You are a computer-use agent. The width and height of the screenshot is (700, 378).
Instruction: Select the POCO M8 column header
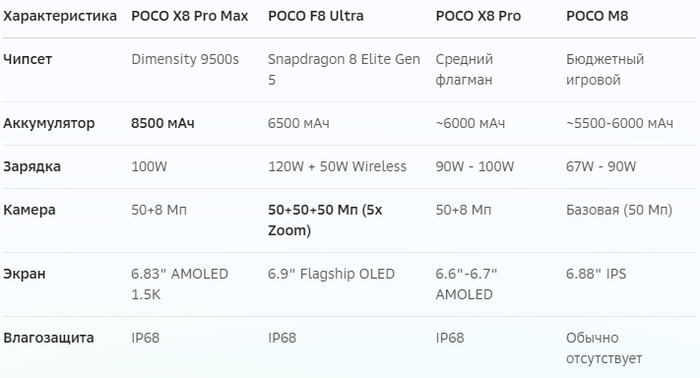pyautogui.click(x=597, y=16)
